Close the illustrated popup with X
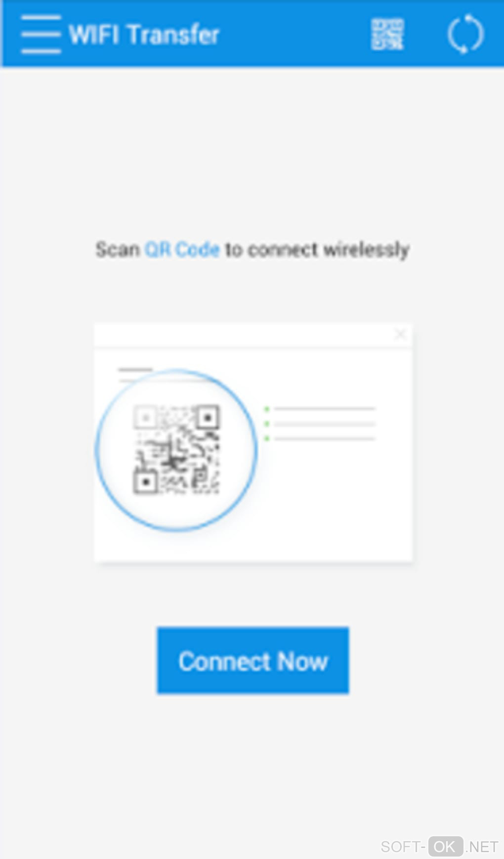504x859 pixels. click(x=400, y=335)
